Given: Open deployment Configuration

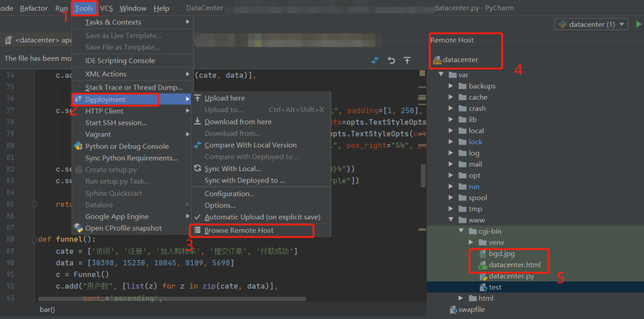Looking at the screenshot, I should [261, 194].
